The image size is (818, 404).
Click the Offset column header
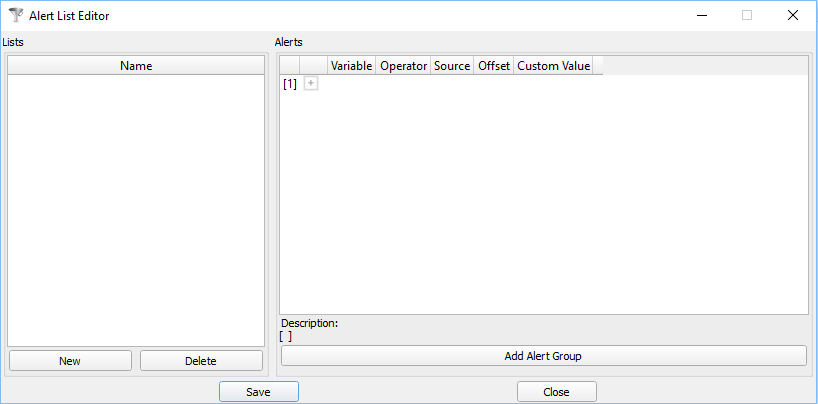click(x=494, y=66)
